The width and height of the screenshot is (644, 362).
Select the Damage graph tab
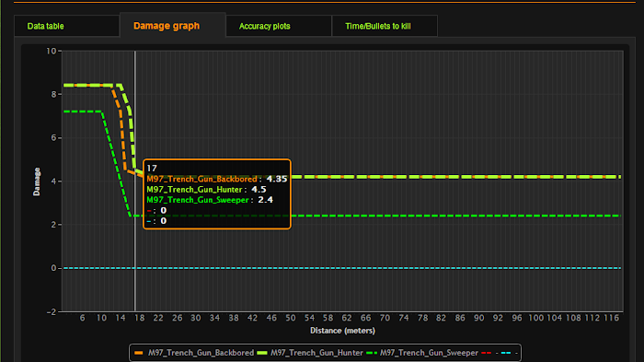coord(173,25)
